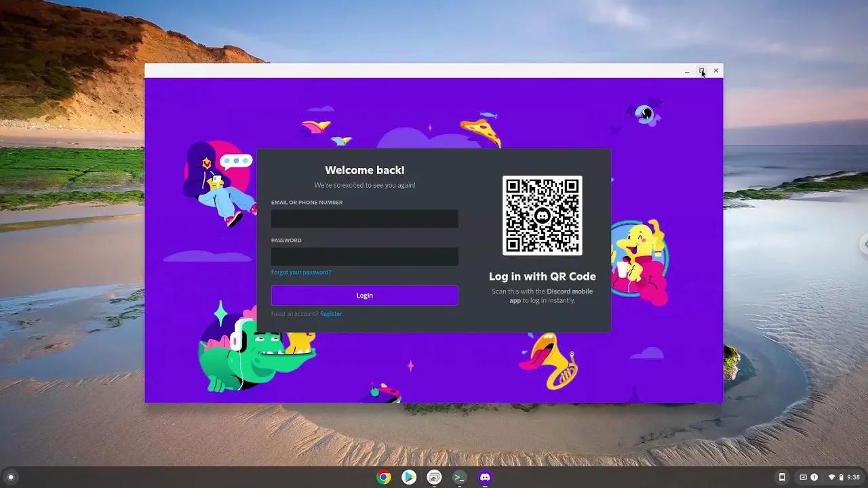Expand the hidden shelf chevron on right edge
Image resolution: width=868 pixels, height=488 pixels.
coord(865,244)
